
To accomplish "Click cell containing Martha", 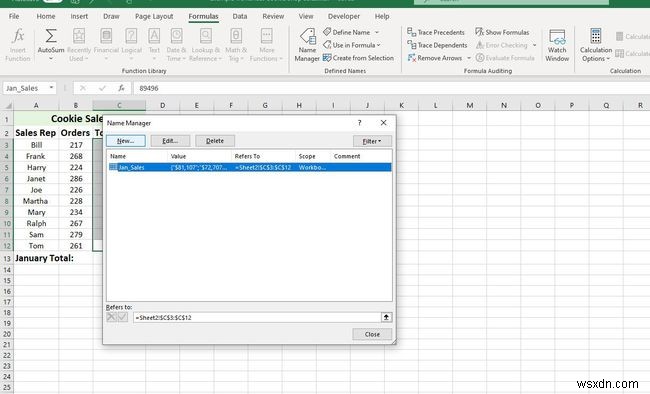I will pyautogui.click(x=36, y=201).
